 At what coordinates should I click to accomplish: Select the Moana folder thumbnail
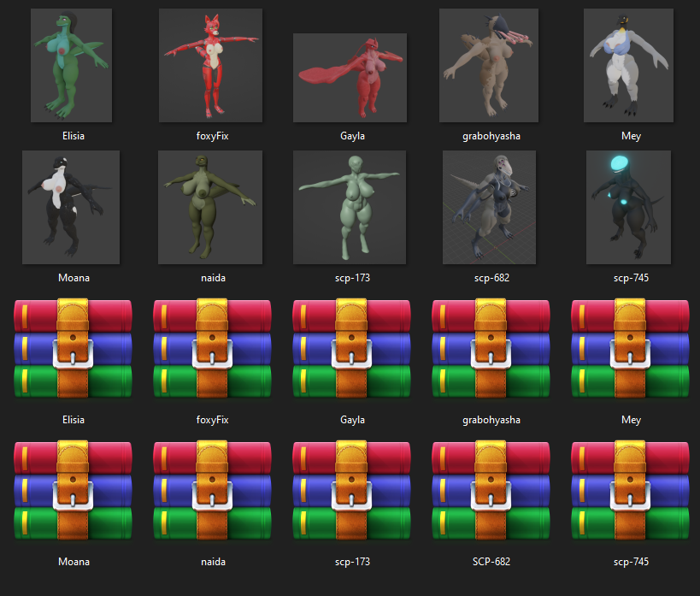pyautogui.click(x=71, y=207)
